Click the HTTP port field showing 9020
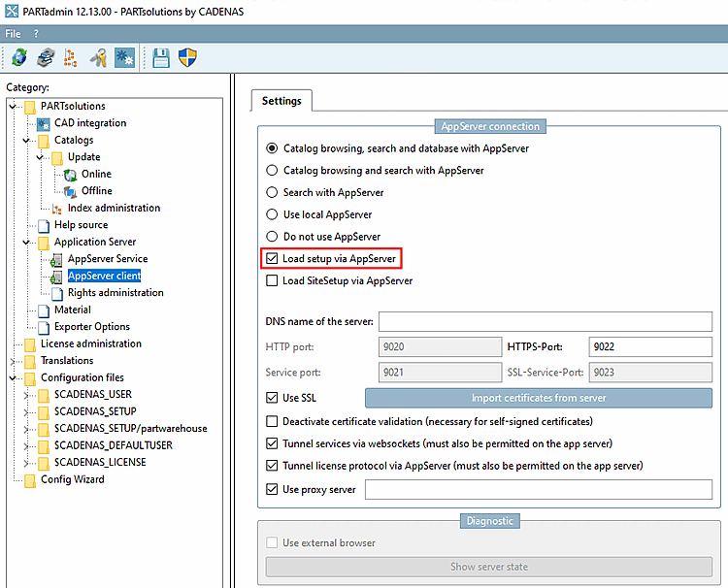Screen dimensions: 728x588 pos(440,346)
